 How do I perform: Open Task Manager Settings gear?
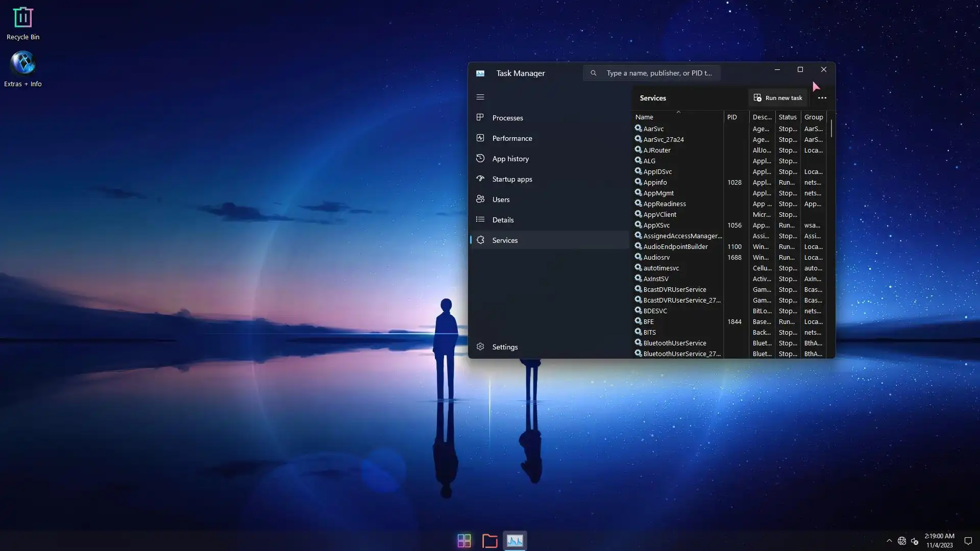tap(480, 347)
